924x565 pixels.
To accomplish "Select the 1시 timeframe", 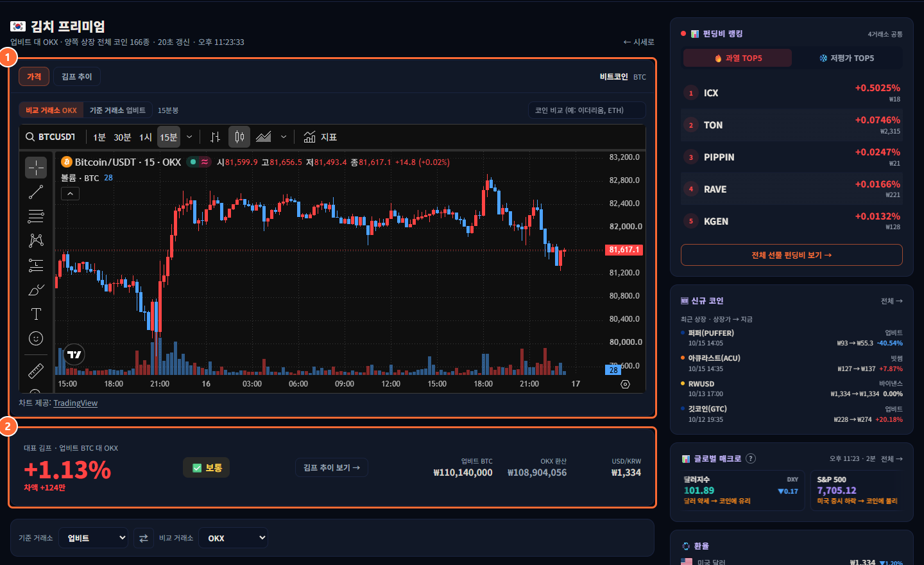I will 146,137.
